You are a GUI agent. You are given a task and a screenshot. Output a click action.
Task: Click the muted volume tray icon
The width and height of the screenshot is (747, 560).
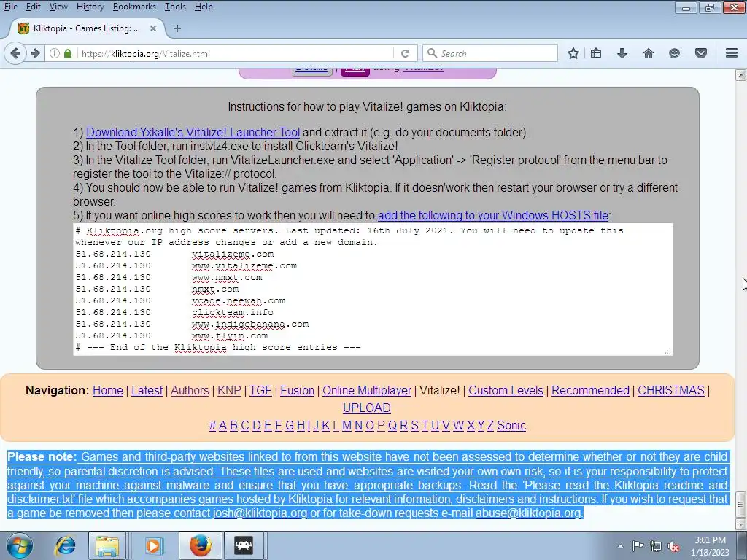673,546
